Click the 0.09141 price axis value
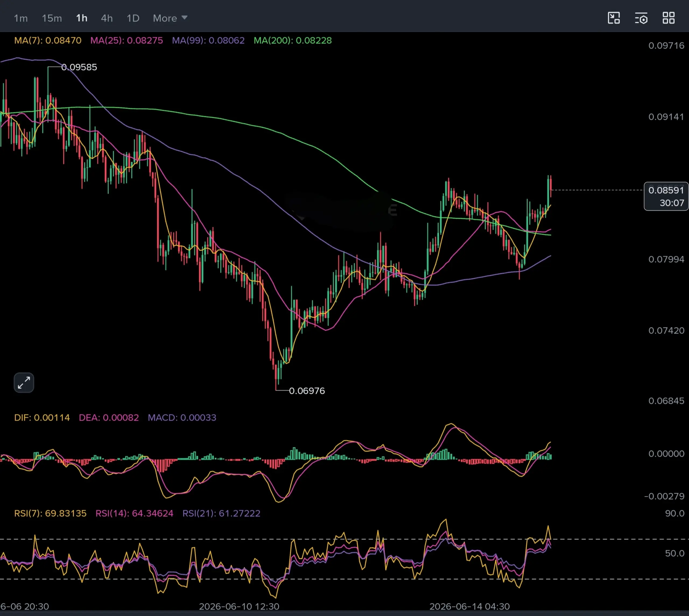Screen dimensions: 689x616 coord(666,117)
